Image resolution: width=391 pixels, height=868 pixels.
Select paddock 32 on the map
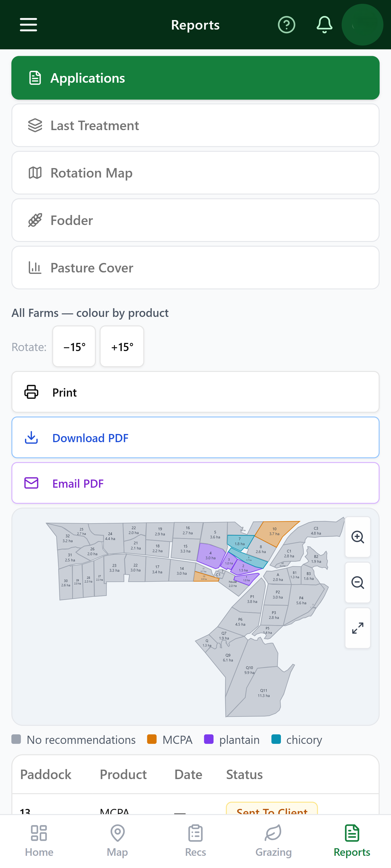pos(68,538)
